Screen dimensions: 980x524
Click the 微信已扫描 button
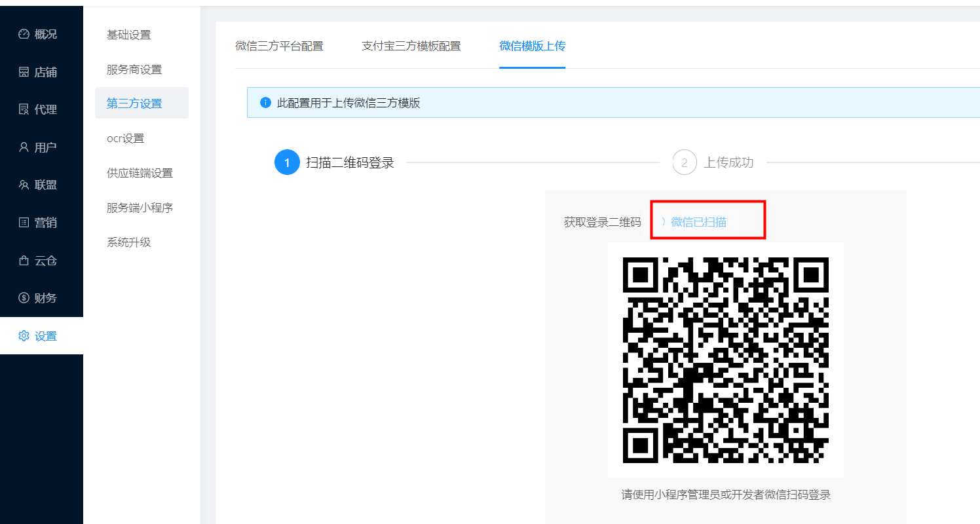698,222
